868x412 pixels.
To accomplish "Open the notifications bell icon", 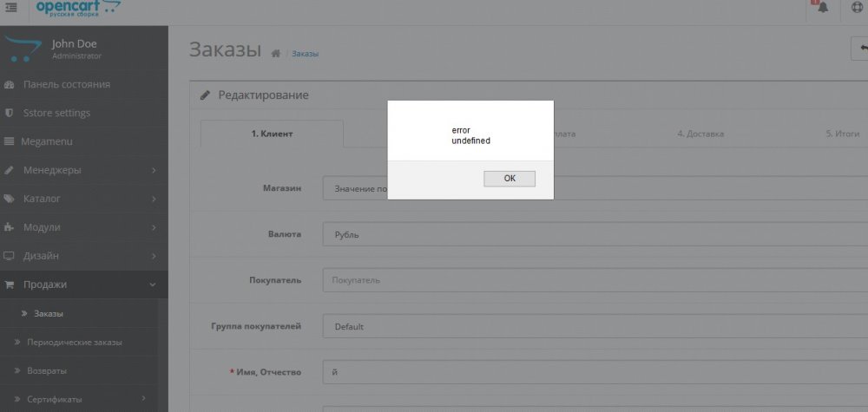I will click(x=823, y=7).
